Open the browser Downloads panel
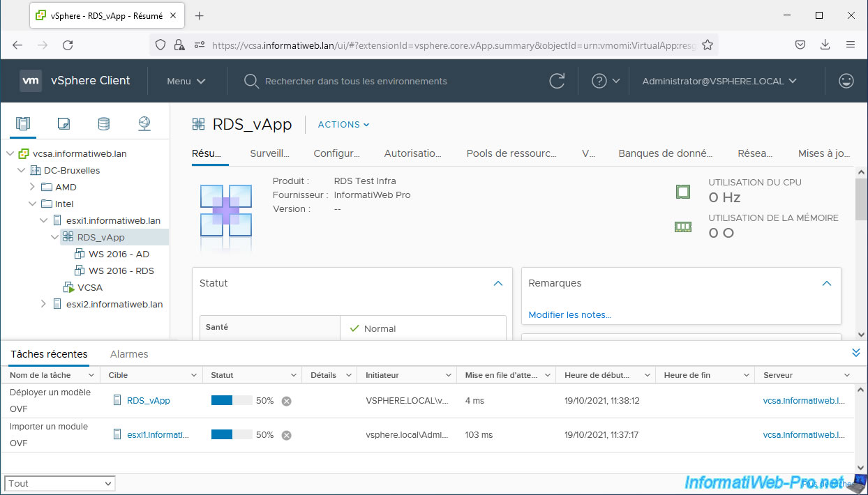The width and height of the screenshot is (868, 495). [x=825, y=45]
